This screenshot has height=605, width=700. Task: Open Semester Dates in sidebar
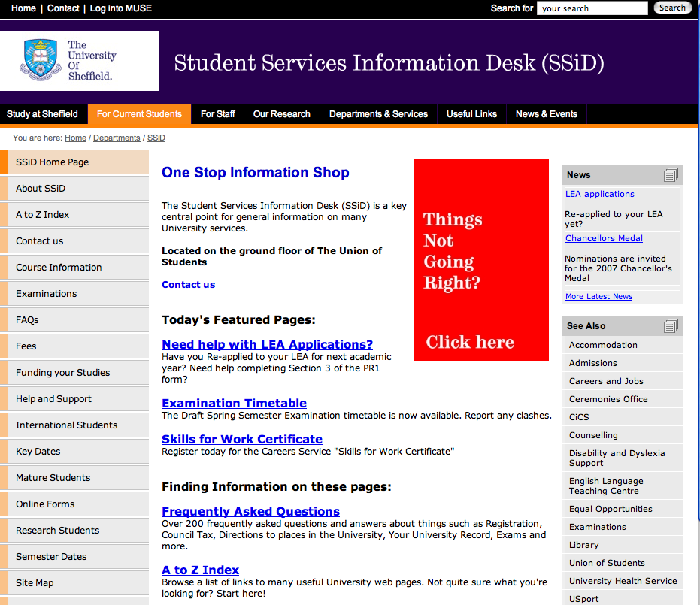coord(74,557)
